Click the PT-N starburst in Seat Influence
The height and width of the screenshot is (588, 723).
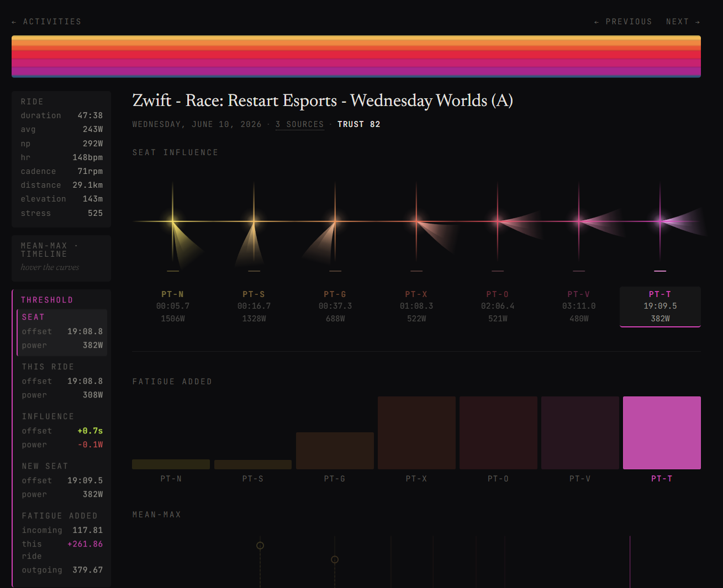click(173, 221)
